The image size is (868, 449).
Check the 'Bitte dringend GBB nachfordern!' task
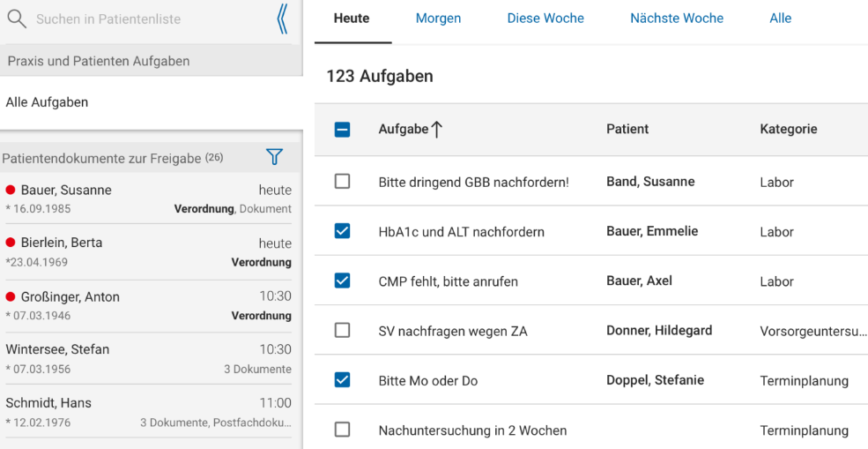[x=343, y=182]
